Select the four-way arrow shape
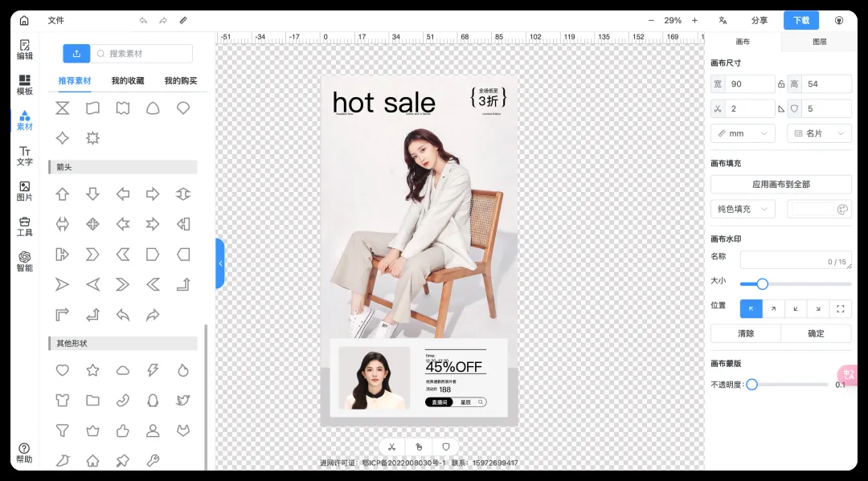 [92, 224]
